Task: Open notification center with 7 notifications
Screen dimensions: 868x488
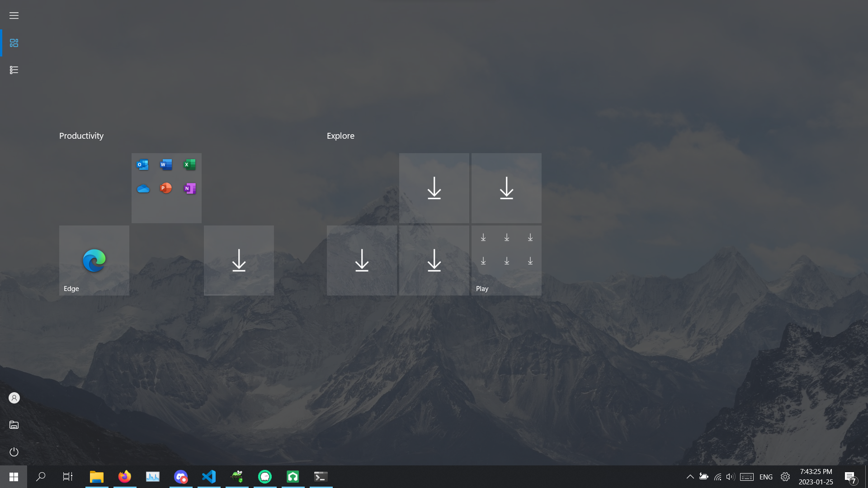Action: pyautogui.click(x=850, y=477)
